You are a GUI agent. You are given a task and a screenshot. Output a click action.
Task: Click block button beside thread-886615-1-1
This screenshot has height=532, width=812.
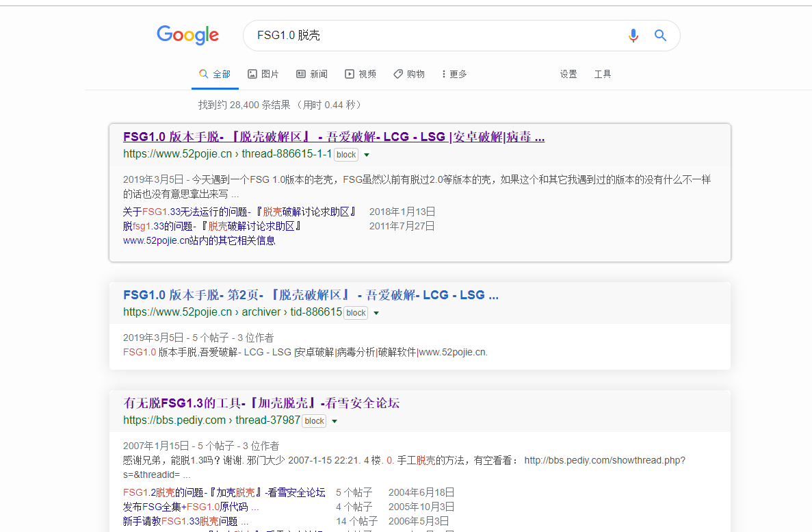click(346, 155)
